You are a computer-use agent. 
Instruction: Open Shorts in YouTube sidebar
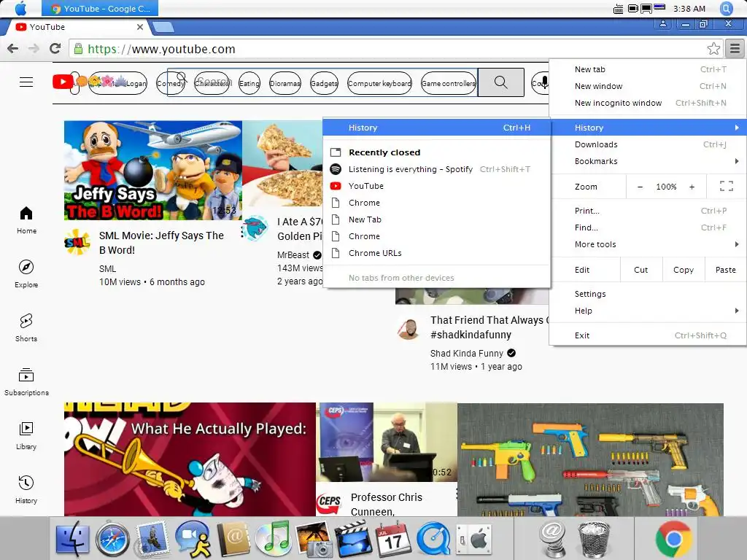coord(26,327)
